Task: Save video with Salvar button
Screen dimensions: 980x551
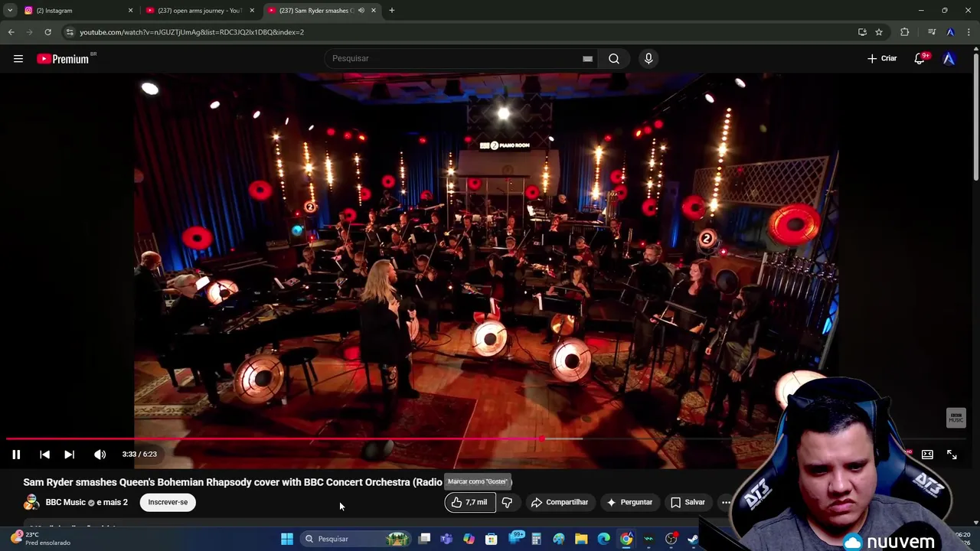Action: pyautogui.click(x=688, y=502)
